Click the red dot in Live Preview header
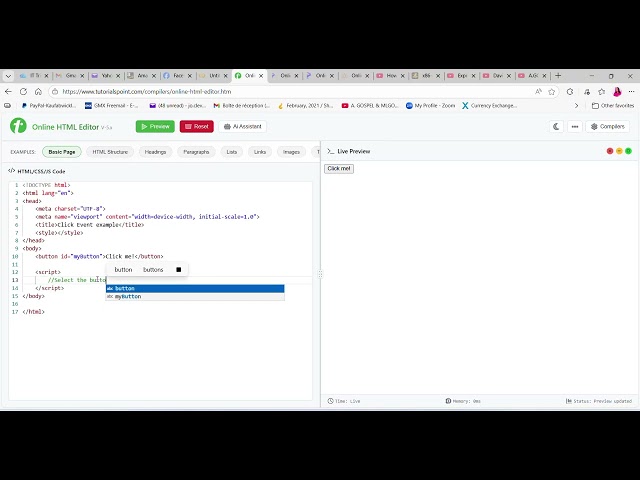 coord(610,151)
